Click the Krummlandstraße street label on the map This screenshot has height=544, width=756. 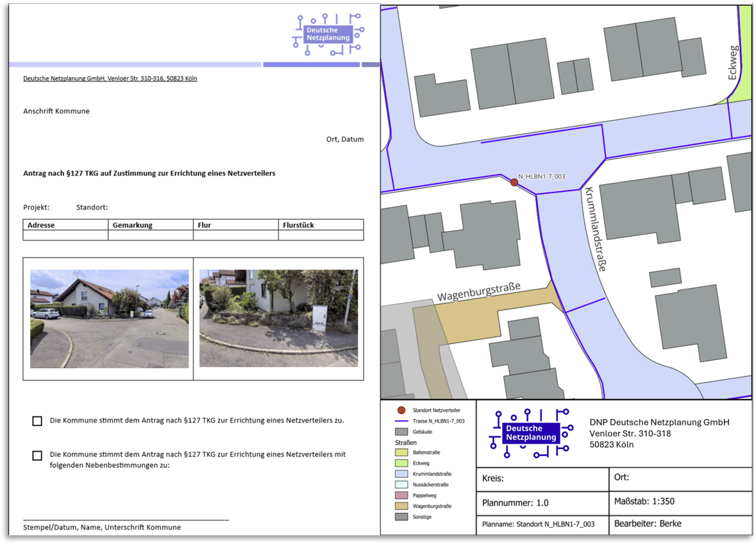click(x=594, y=229)
